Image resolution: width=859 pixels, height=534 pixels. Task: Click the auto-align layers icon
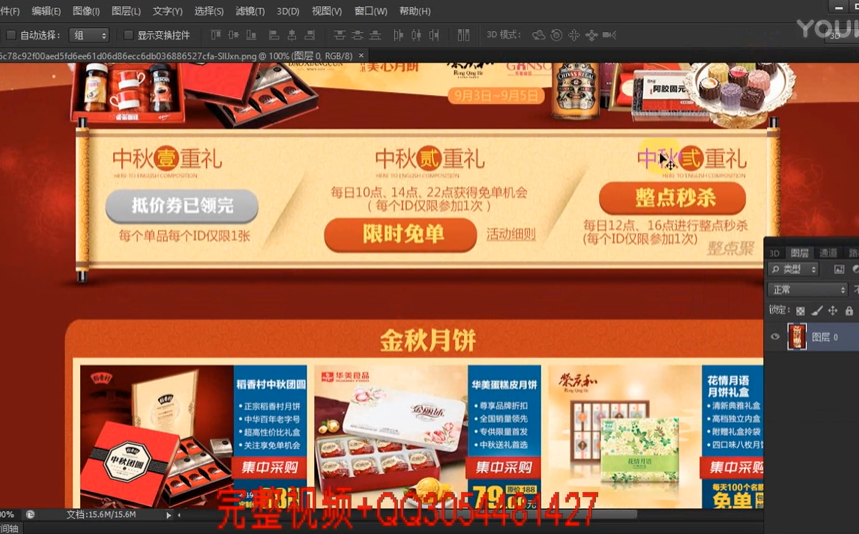(463, 35)
